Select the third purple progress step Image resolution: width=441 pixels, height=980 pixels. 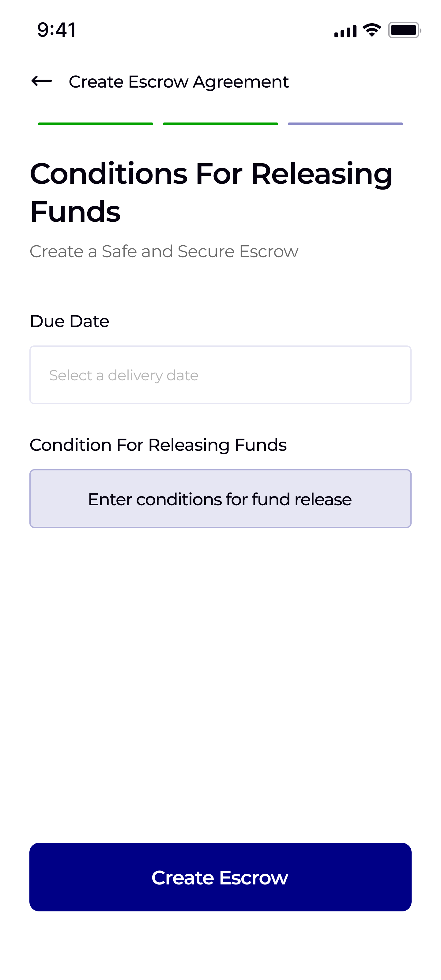point(345,124)
